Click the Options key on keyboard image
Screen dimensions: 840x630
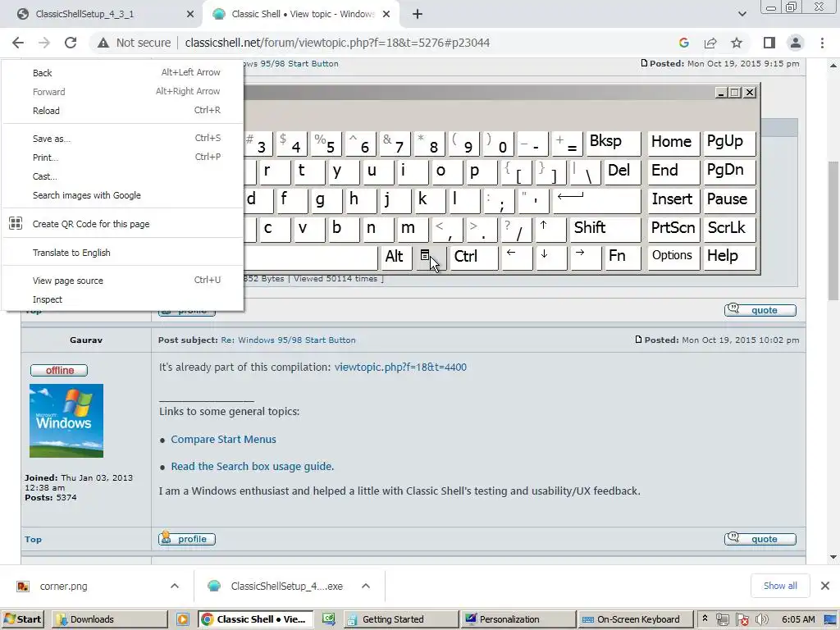pyautogui.click(x=673, y=257)
